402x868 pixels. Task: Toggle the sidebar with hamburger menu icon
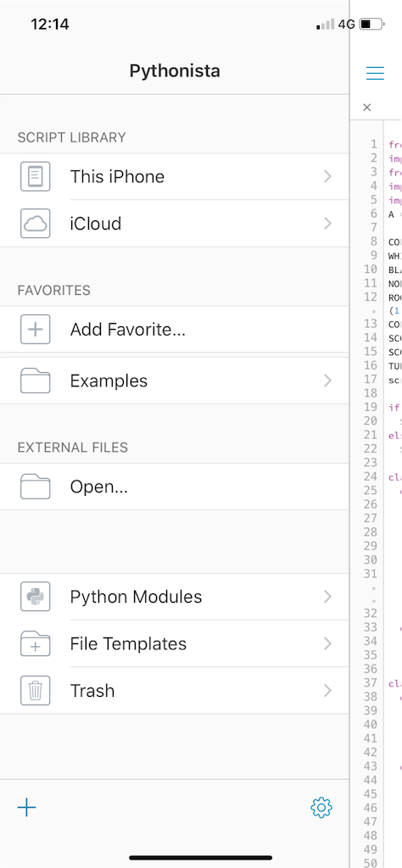(x=375, y=73)
